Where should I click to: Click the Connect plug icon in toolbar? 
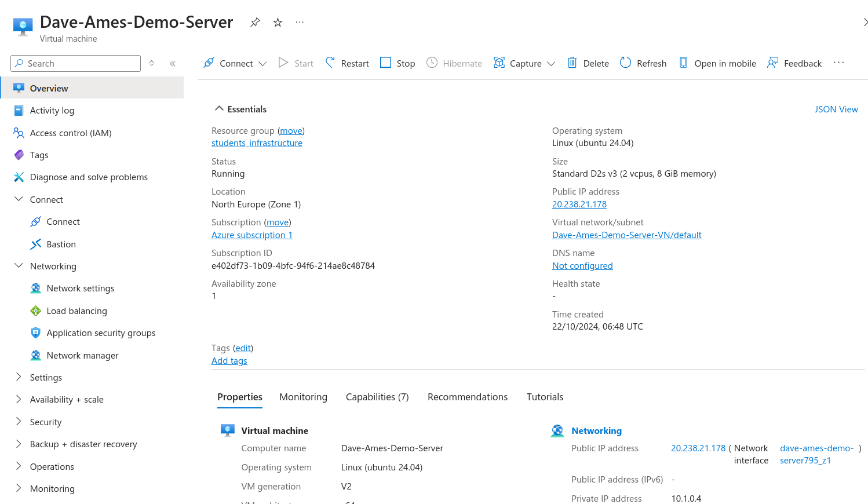[209, 63]
